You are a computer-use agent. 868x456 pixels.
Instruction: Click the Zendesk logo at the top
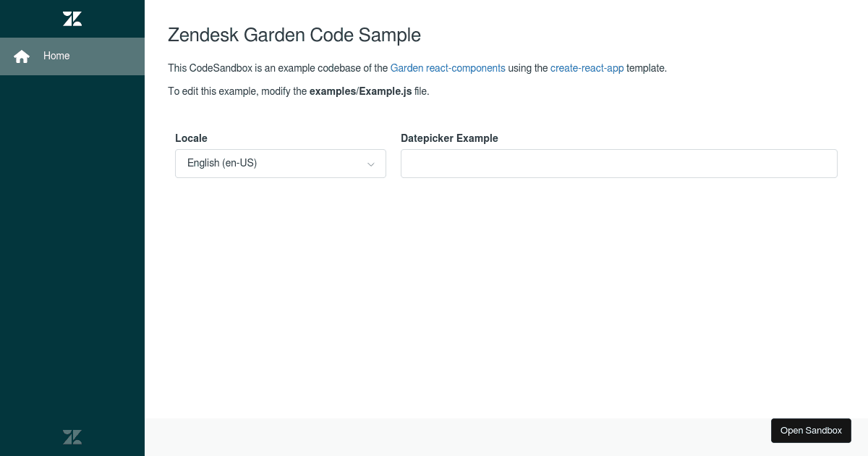[72, 18]
